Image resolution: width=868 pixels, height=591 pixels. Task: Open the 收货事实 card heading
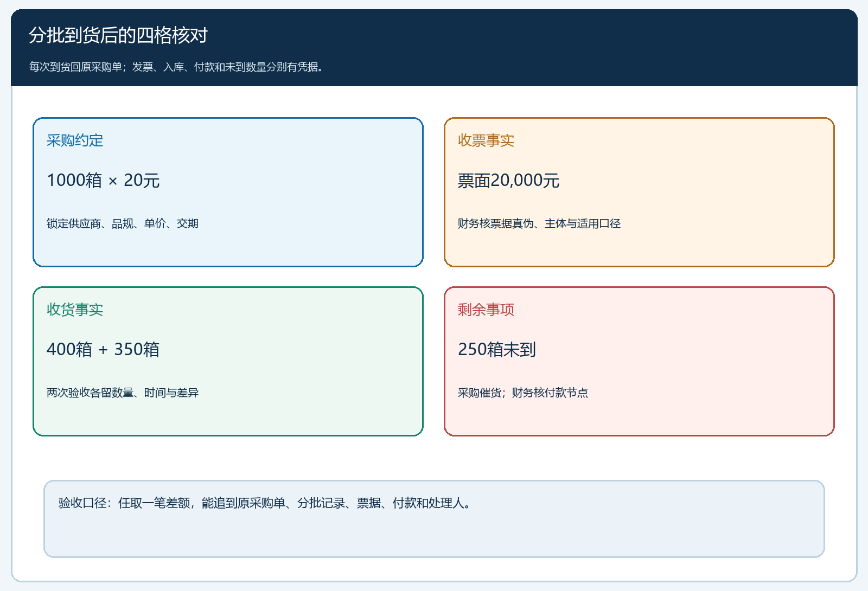click(x=75, y=310)
